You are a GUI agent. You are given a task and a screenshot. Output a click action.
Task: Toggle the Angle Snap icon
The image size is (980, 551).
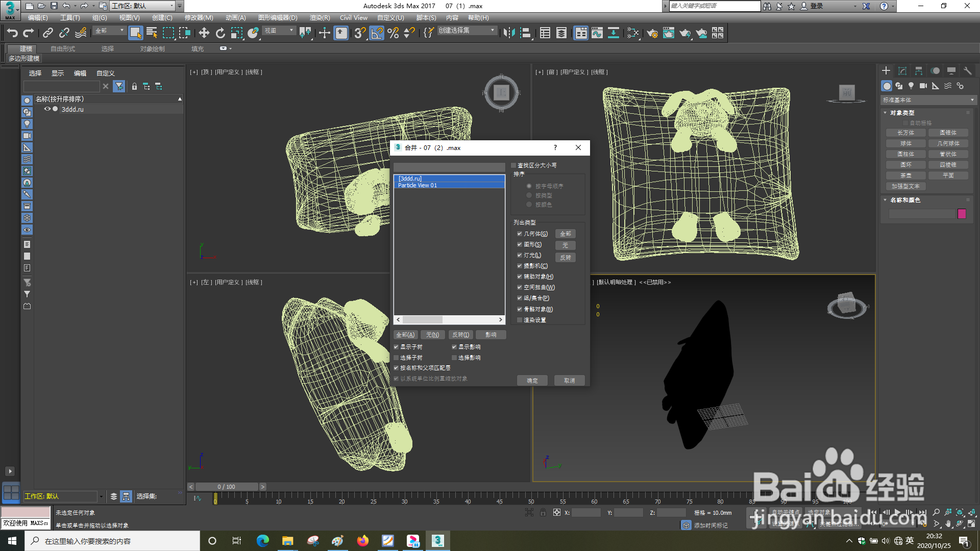point(376,33)
